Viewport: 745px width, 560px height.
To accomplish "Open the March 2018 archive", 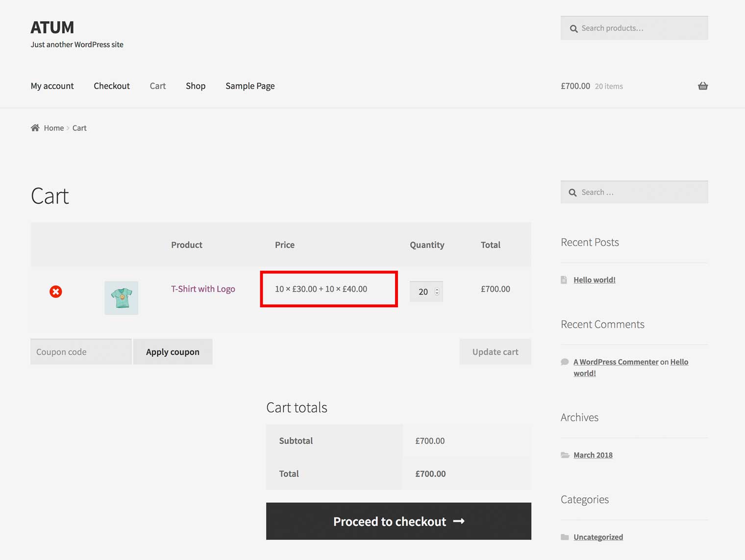I will pos(593,455).
